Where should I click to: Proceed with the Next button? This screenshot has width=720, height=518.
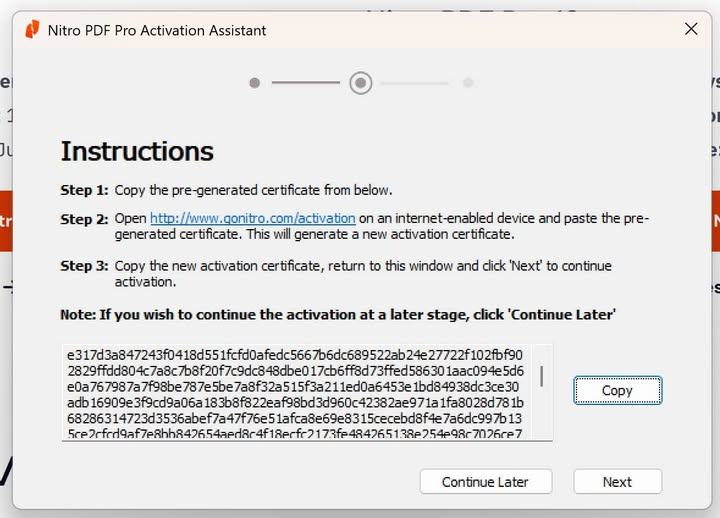click(617, 482)
